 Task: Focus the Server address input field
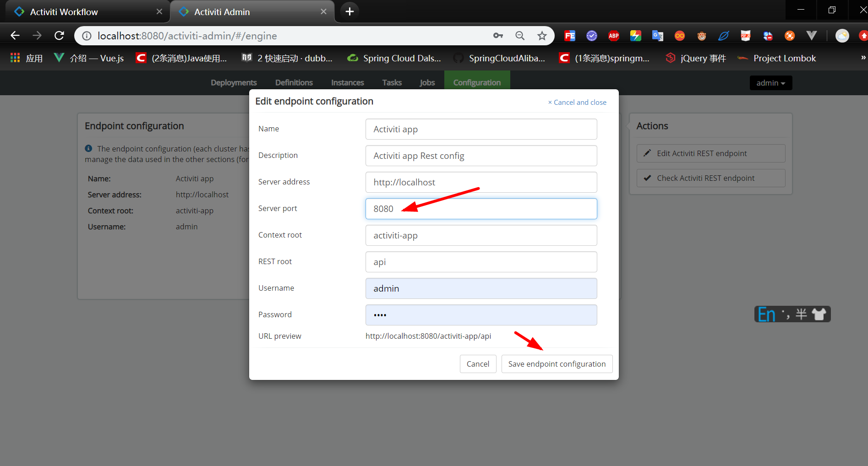tap(481, 182)
